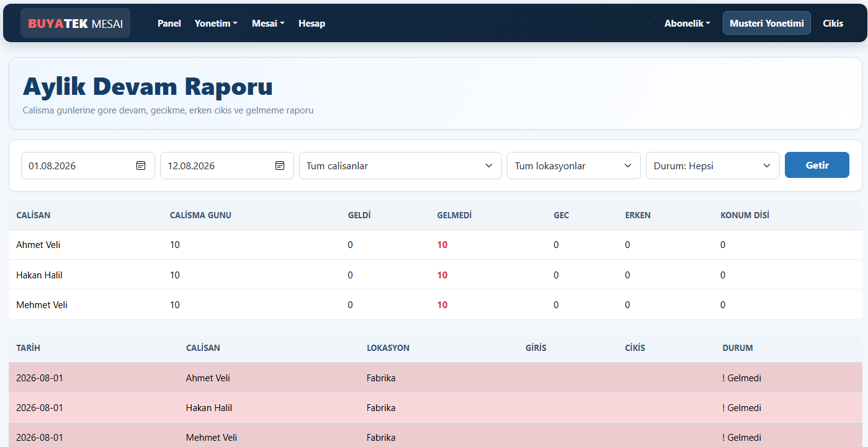The image size is (868, 447).
Task: Focus the start date field 01.08.2026
Action: pos(88,166)
